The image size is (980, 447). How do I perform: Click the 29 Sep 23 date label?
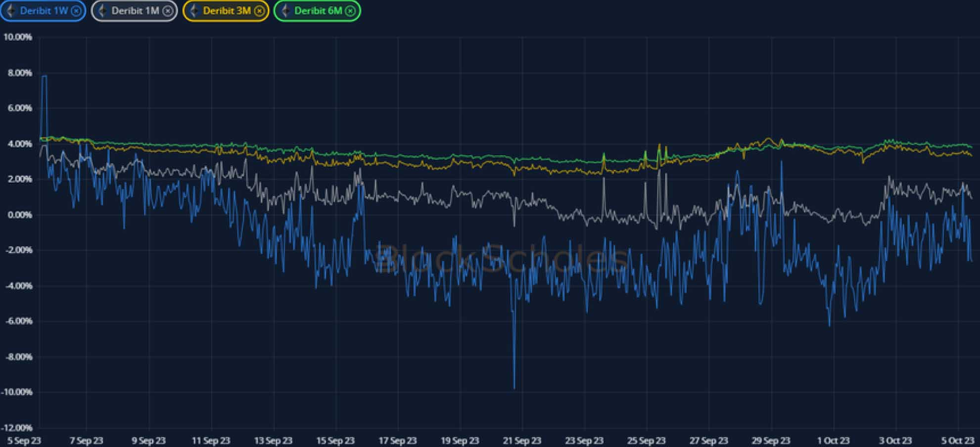pyautogui.click(x=771, y=441)
